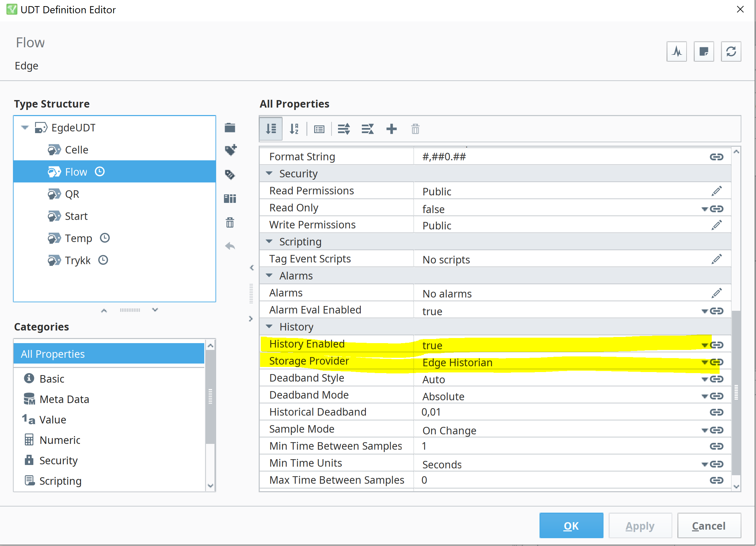
Task: Collapse the Alarms property group
Action: (269, 275)
